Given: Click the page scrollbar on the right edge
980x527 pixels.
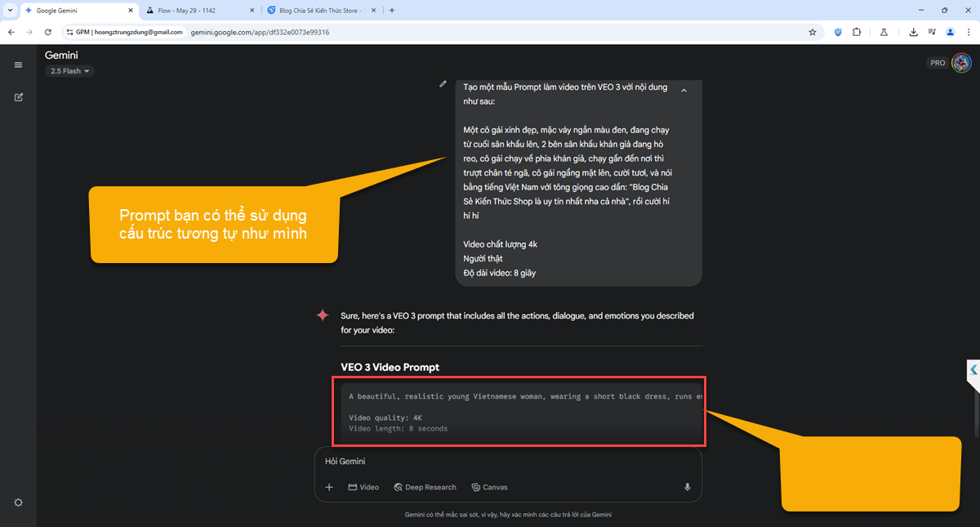Looking at the screenshot, I should click(x=977, y=413).
